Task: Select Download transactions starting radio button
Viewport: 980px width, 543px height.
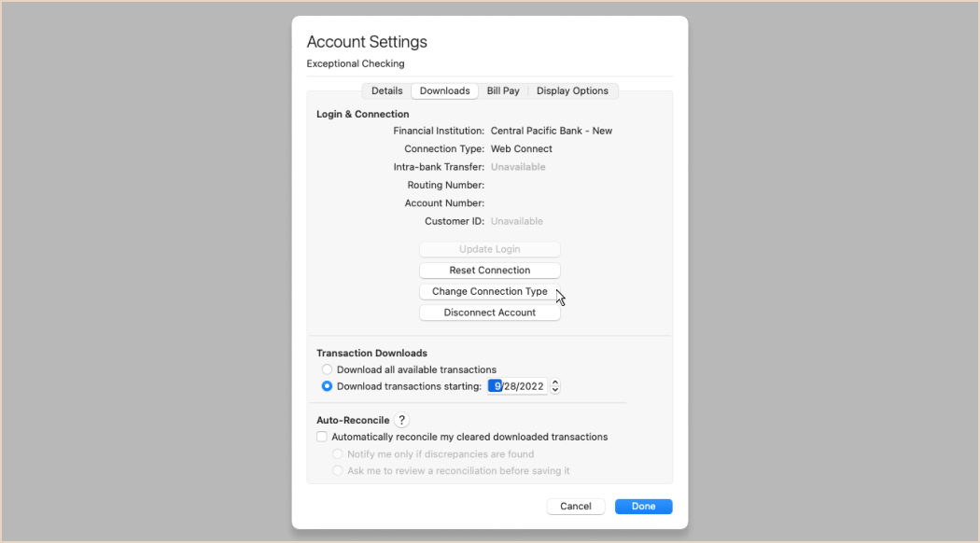Action: pyautogui.click(x=327, y=386)
